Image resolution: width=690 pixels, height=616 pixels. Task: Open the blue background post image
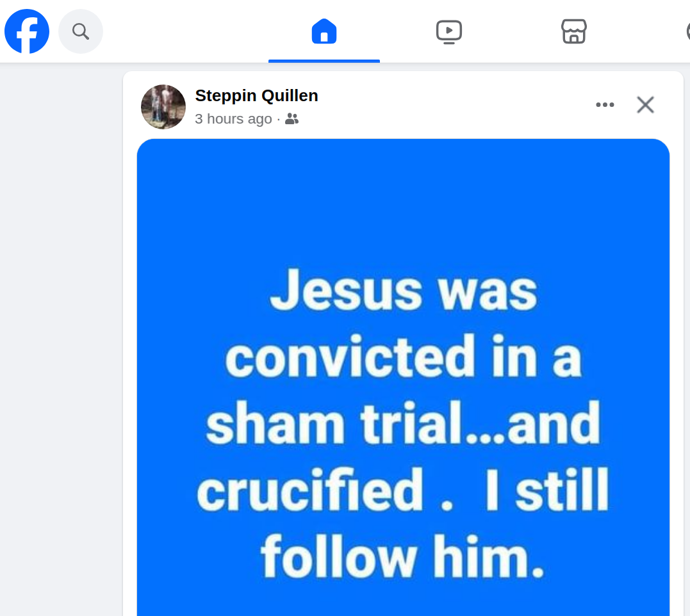(x=403, y=377)
